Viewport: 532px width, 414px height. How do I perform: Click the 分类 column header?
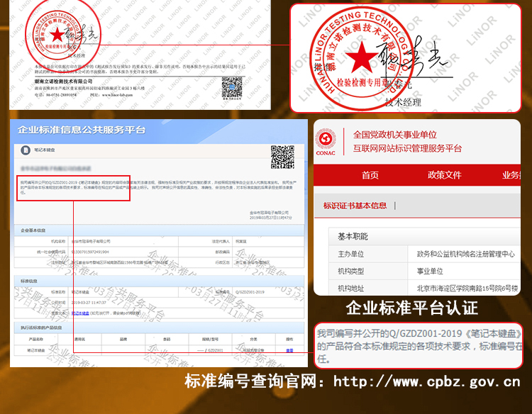click(253, 339)
